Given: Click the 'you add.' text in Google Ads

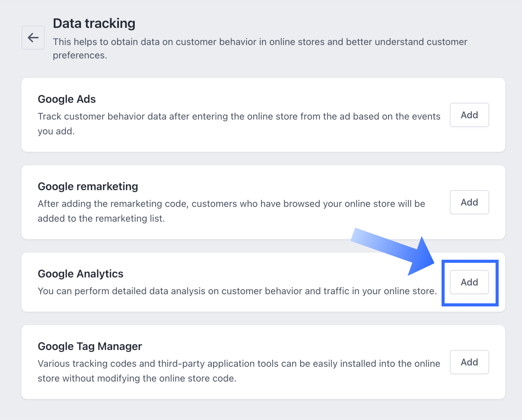Looking at the screenshot, I should pyautogui.click(x=56, y=131).
